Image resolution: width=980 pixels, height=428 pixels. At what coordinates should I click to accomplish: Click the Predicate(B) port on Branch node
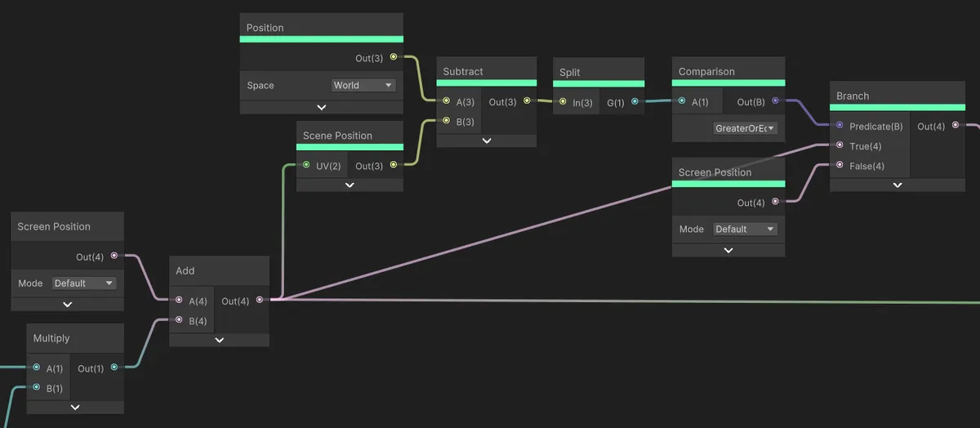coord(839,126)
